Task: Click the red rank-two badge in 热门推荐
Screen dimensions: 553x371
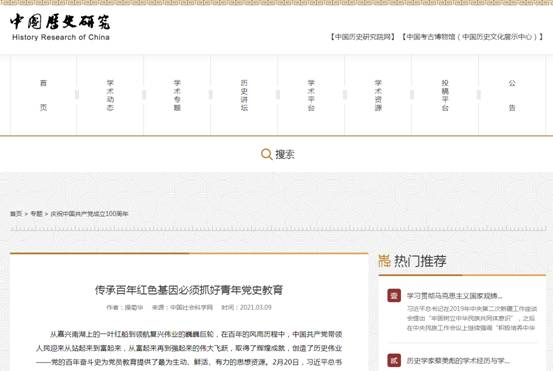Action: coord(394,360)
